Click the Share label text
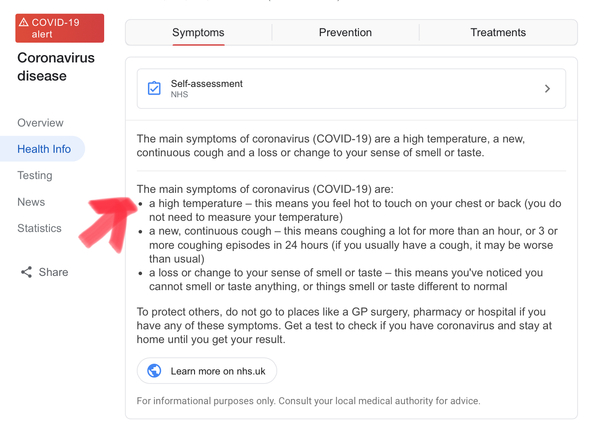 [x=53, y=272]
